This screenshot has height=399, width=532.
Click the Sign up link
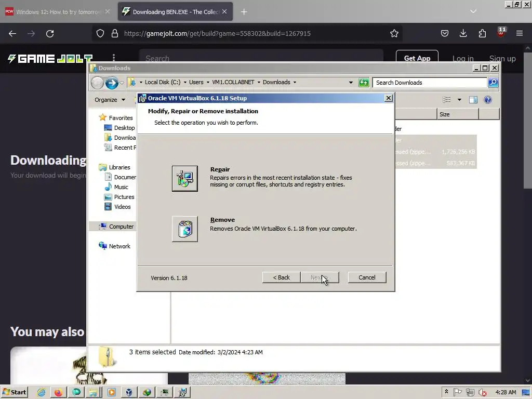coord(502,58)
